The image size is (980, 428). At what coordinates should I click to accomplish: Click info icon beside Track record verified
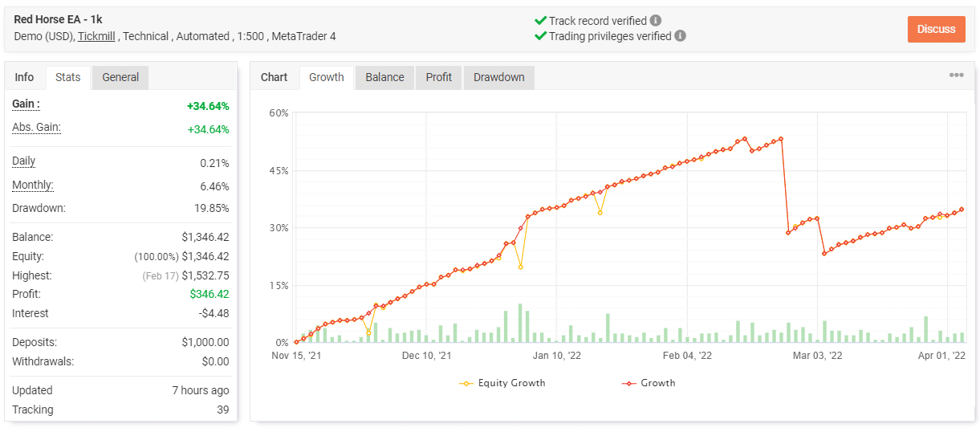(x=656, y=20)
